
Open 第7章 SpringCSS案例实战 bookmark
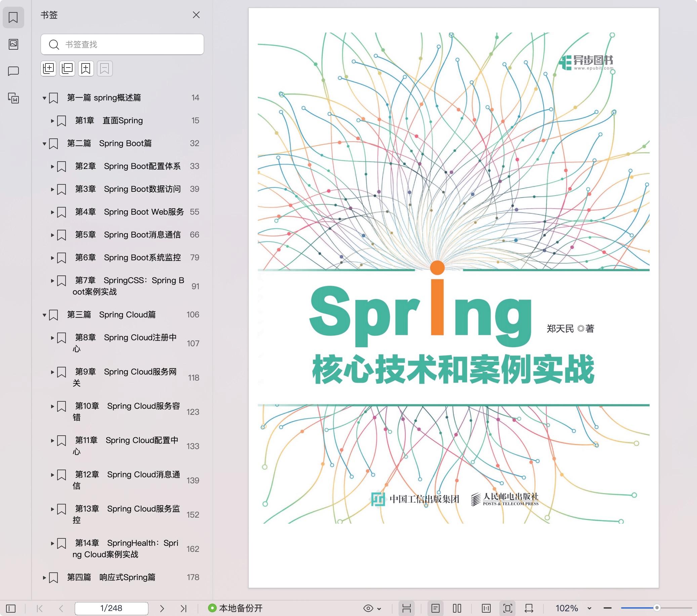tap(129, 286)
